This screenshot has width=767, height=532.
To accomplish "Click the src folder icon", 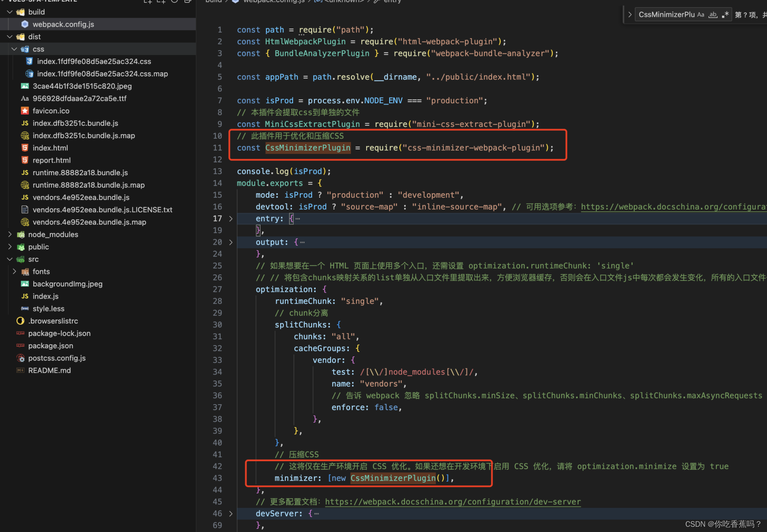I will pyautogui.click(x=21, y=260).
